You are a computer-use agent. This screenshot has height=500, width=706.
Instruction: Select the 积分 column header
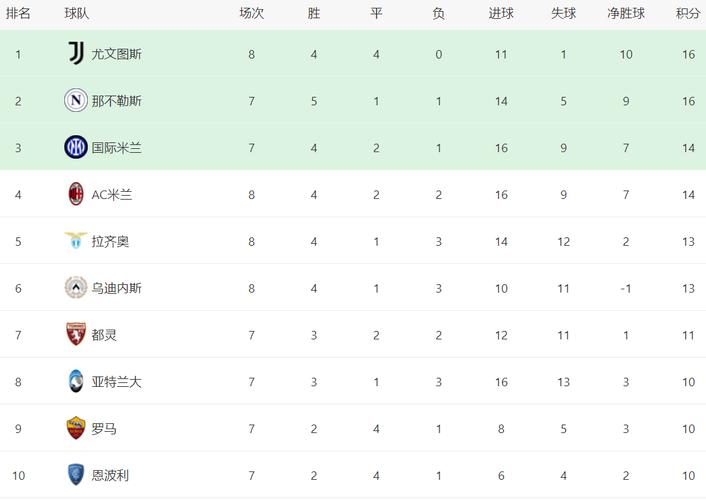pyautogui.click(x=688, y=14)
